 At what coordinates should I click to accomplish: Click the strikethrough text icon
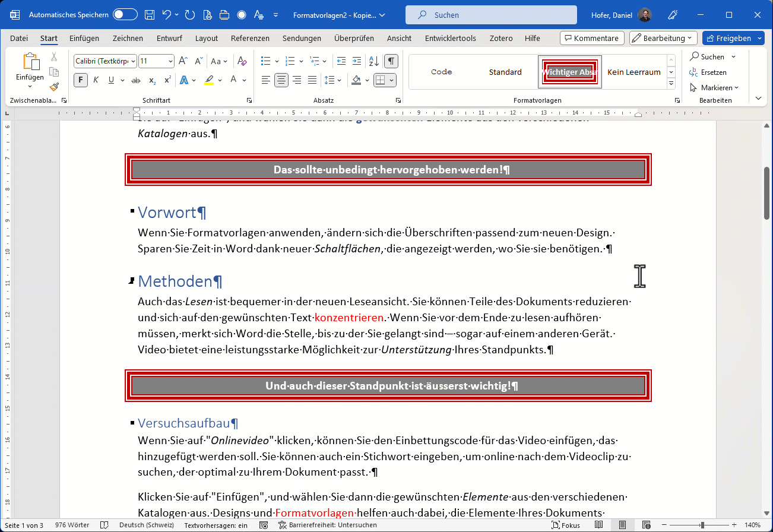[x=136, y=80]
